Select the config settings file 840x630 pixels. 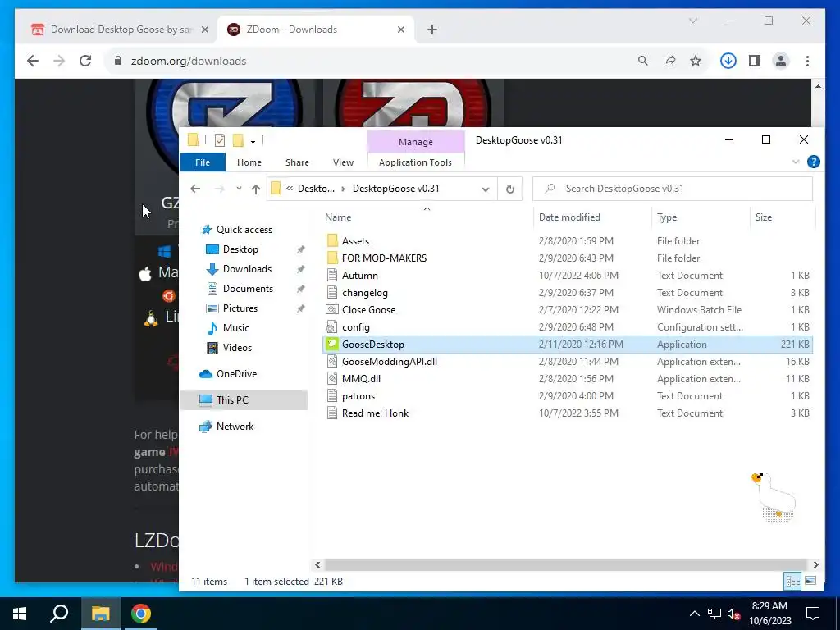pos(568,326)
